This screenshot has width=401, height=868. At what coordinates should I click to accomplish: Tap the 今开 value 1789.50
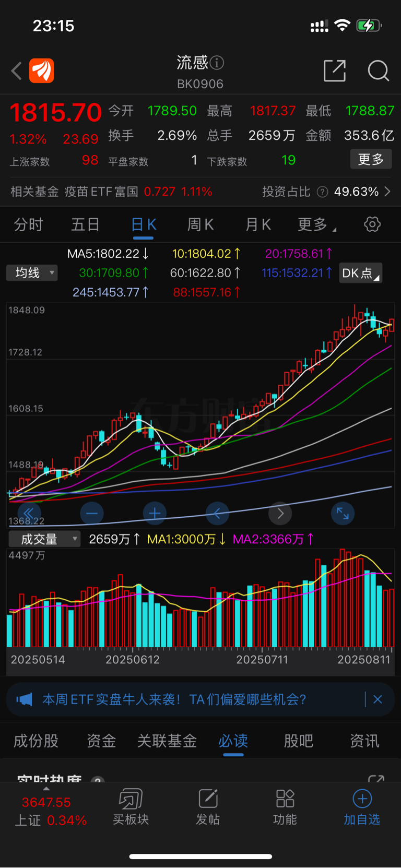(172, 111)
